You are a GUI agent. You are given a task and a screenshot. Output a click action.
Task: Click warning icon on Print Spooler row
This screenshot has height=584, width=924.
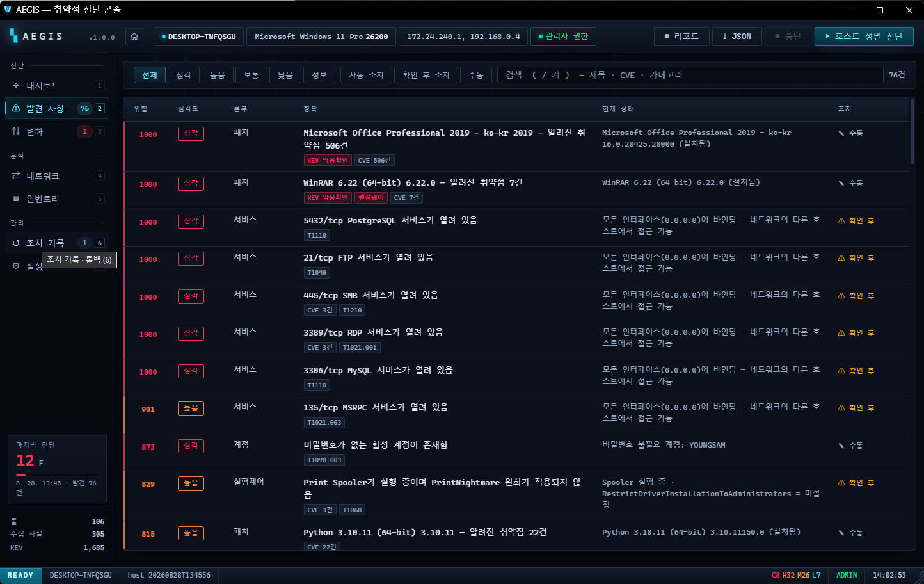click(x=841, y=483)
